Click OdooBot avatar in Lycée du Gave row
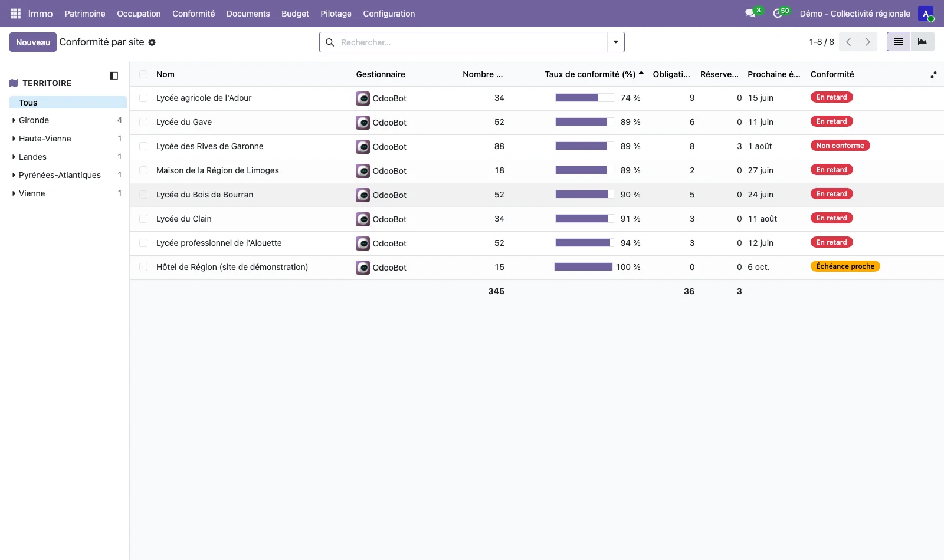The image size is (944, 560). point(363,123)
